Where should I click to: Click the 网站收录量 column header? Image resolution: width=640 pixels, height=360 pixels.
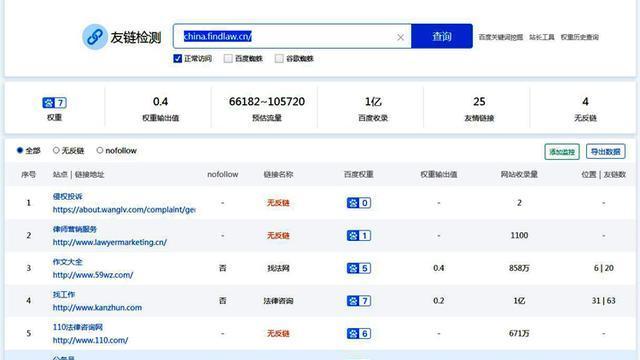519,175
